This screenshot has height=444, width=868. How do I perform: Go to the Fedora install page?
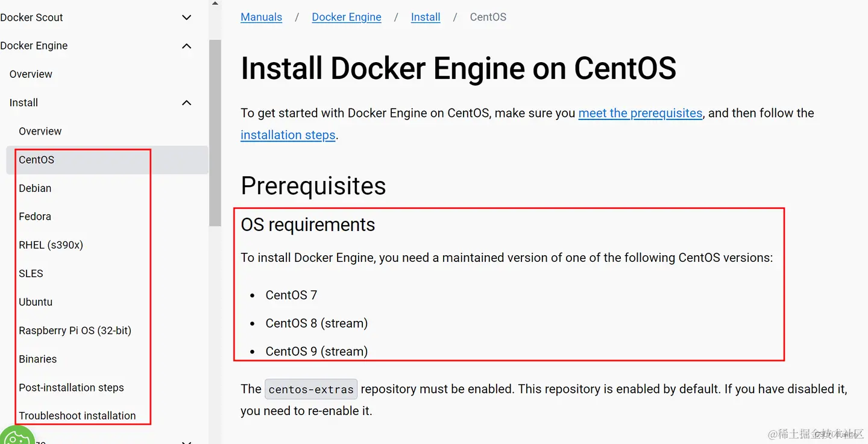pyautogui.click(x=35, y=217)
